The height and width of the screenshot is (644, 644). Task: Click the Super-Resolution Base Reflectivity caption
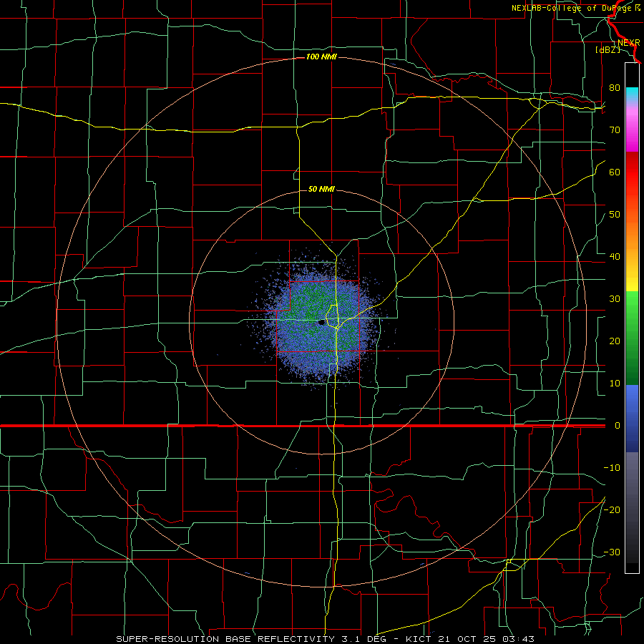(x=326, y=639)
